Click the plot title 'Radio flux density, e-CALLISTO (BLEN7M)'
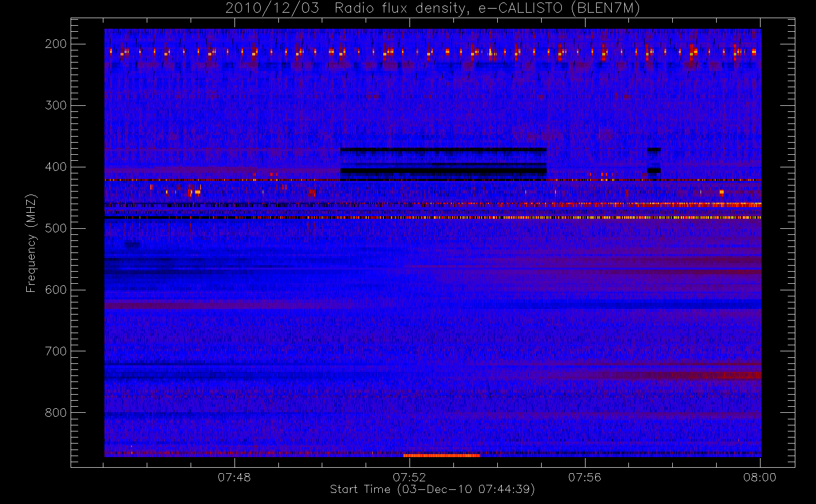 pyautogui.click(x=487, y=9)
